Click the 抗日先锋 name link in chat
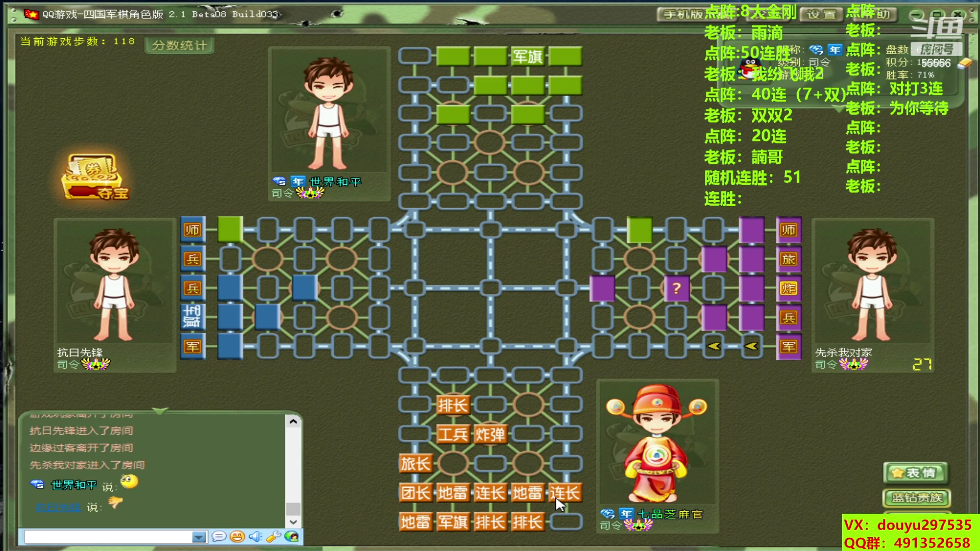The width and height of the screenshot is (980, 551). [x=58, y=507]
